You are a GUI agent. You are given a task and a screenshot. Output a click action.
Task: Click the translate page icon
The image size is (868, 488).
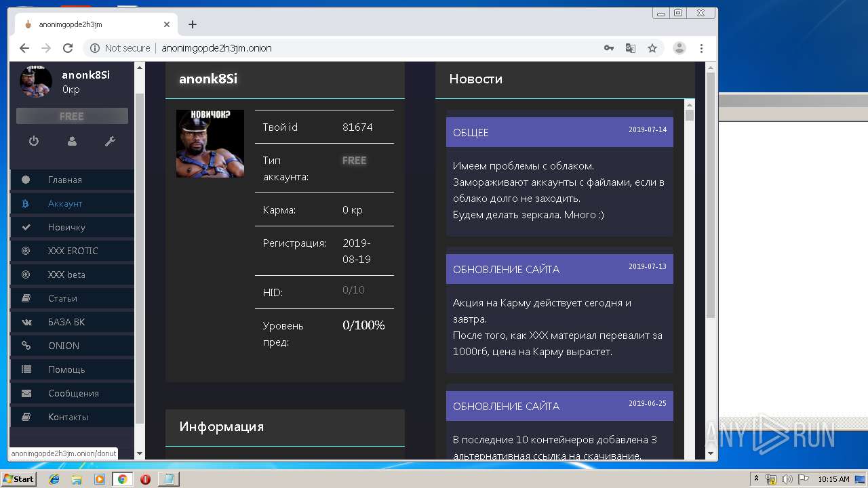(631, 48)
